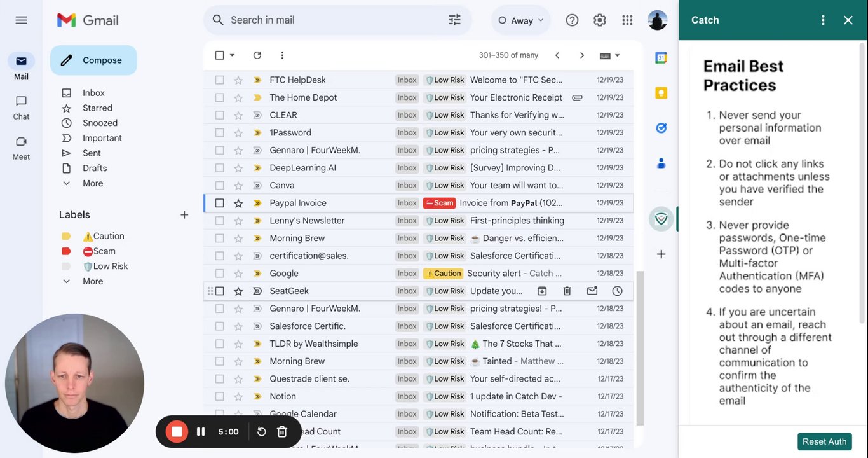Open Google Keep side panel icon
Viewport: 868px width, 458px height.
[661, 93]
